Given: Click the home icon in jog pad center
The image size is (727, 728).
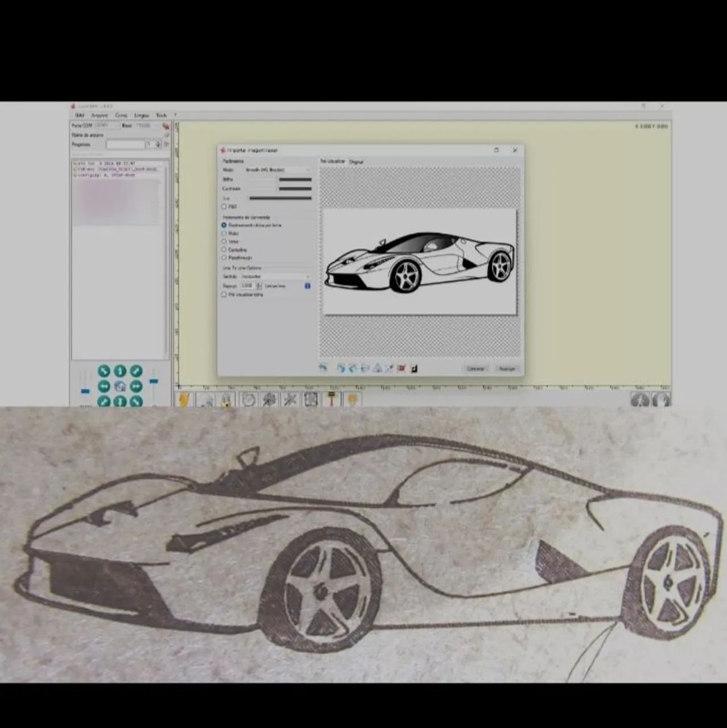Looking at the screenshot, I should pos(119,387).
